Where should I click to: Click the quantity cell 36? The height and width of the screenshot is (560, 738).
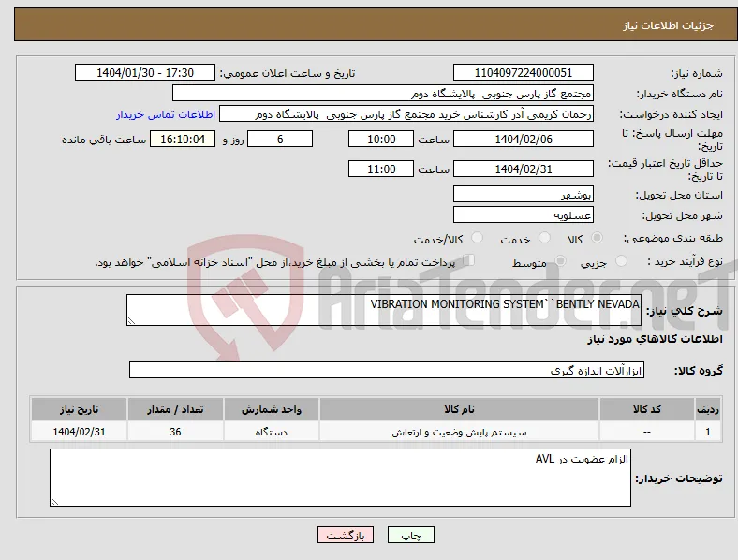point(175,432)
